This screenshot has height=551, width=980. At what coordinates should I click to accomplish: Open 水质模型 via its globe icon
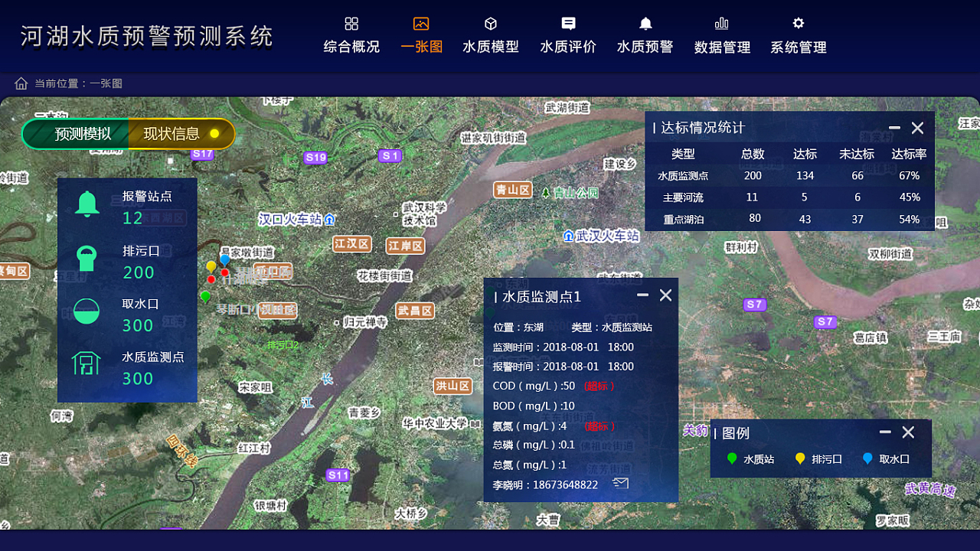pyautogui.click(x=491, y=24)
